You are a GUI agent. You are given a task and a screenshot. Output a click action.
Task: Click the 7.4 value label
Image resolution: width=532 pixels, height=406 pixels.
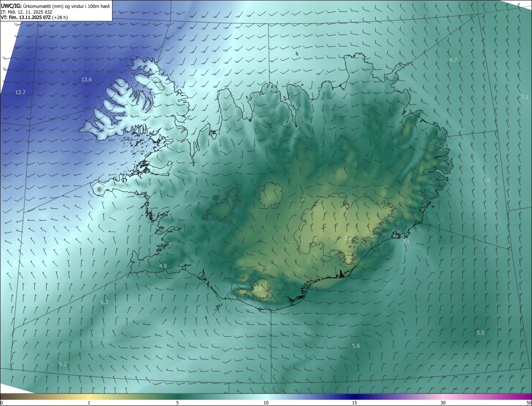coord(487,181)
